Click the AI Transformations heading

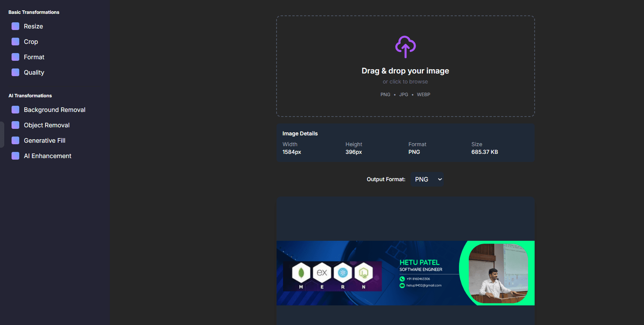click(30, 96)
